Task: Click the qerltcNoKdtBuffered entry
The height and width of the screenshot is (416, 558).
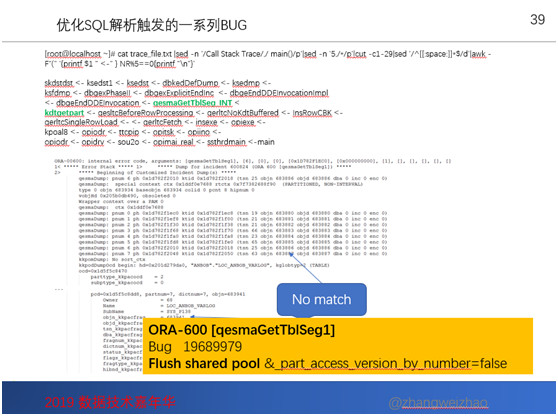Action: pyautogui.click(x=243, y=113)
